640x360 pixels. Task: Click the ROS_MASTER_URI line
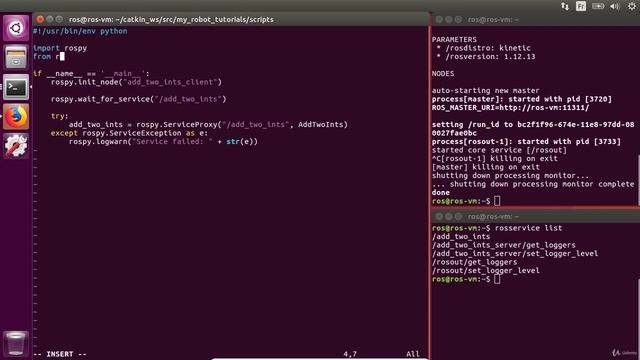click(511, 108)
